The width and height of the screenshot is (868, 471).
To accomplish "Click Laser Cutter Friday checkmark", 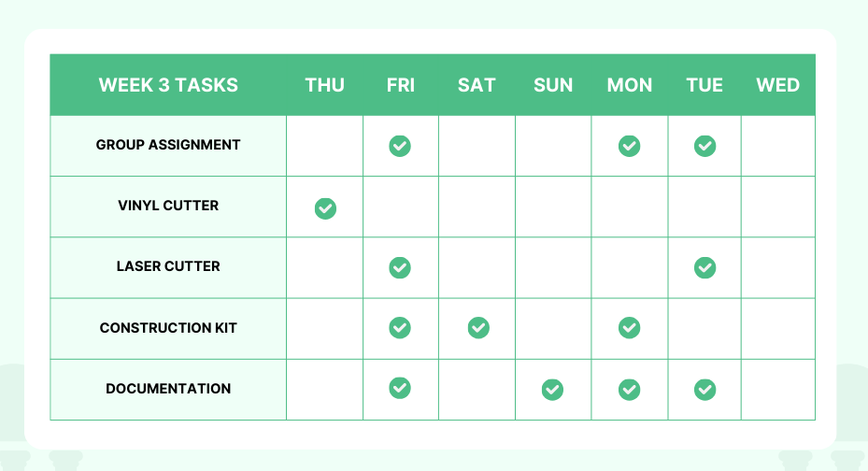I will 400,268.
